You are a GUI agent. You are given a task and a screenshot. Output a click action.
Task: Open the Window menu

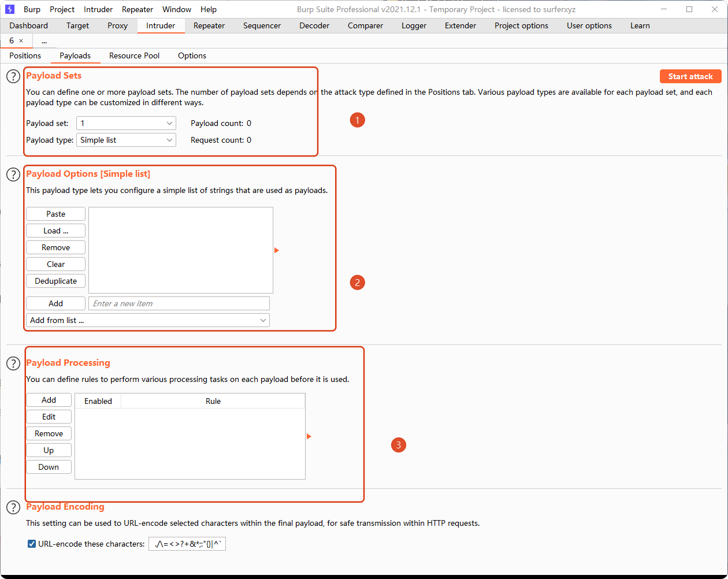[177, 9]
